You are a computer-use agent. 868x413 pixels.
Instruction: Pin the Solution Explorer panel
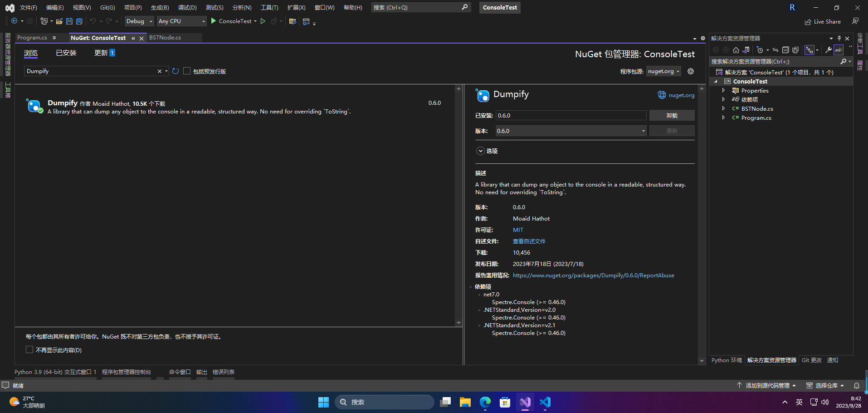pyautogui.click(x=839, y=38)
